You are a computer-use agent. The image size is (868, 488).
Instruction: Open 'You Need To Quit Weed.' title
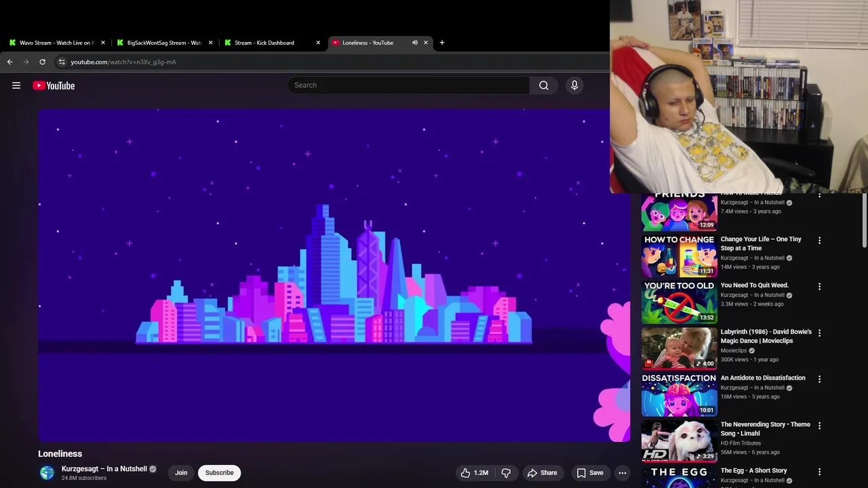tap(755, 285)
